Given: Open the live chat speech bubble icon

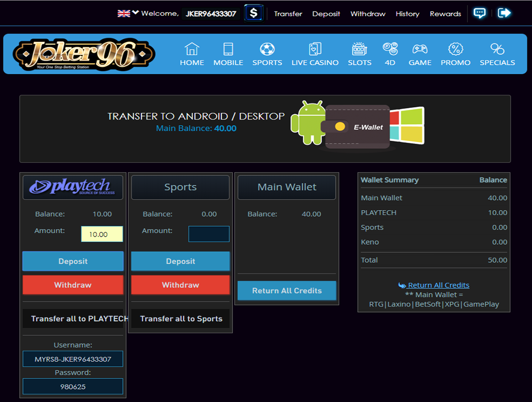Looking at the screenshot, I should tap(479, 13).
